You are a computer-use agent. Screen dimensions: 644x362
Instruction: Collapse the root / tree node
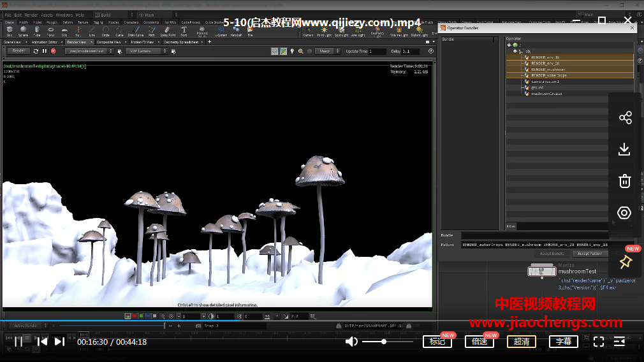click(x=509, y=45)
